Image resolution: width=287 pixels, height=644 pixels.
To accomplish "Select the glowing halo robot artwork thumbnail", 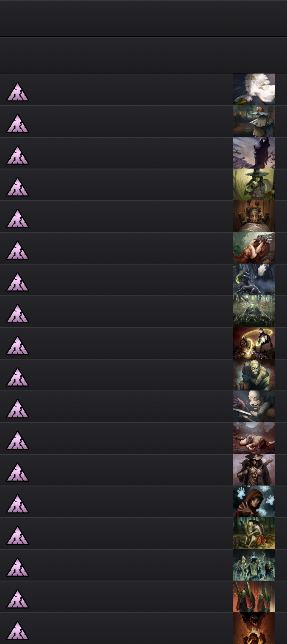I will coord(254,343).
